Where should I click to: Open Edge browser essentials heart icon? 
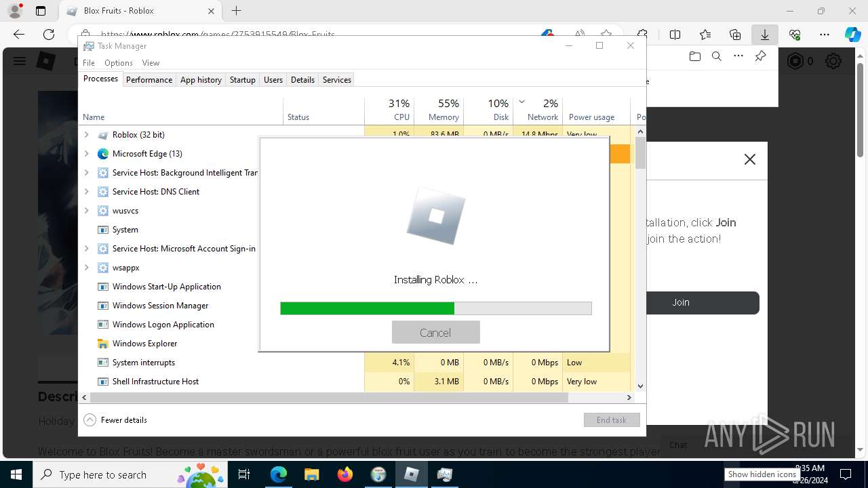(795, 35)
